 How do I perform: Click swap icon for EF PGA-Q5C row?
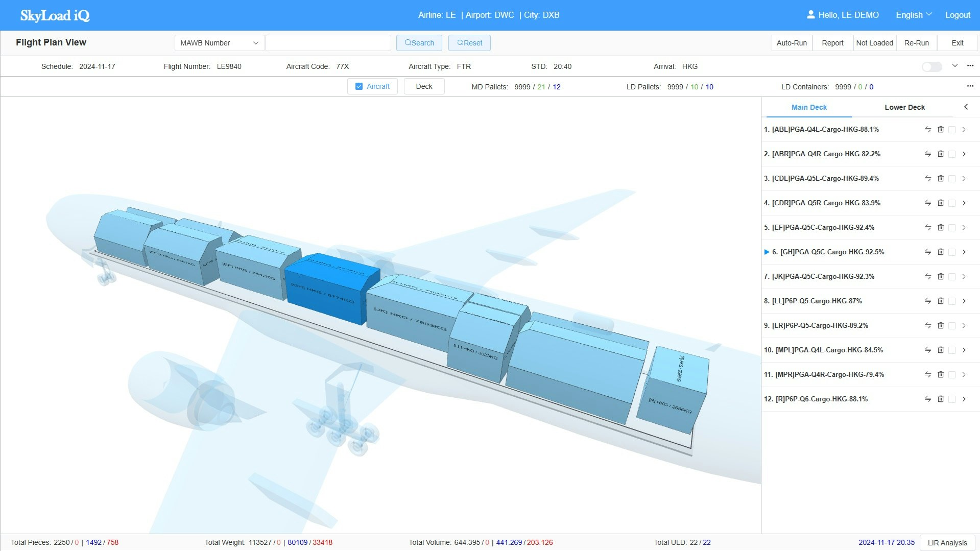point(928,228)
